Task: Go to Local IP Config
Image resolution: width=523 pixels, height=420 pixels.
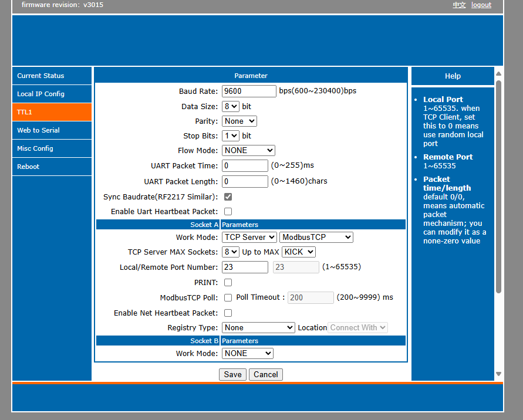Action: [52, 94]
